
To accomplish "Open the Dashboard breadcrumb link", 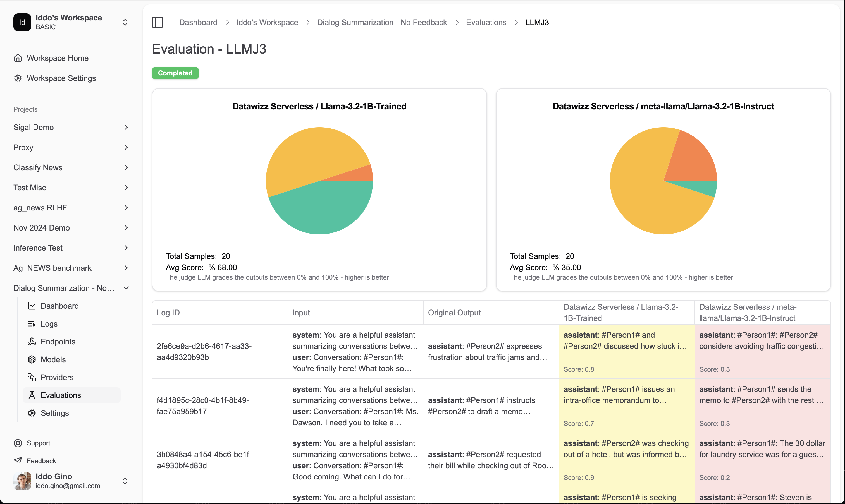I will [198, 22].
